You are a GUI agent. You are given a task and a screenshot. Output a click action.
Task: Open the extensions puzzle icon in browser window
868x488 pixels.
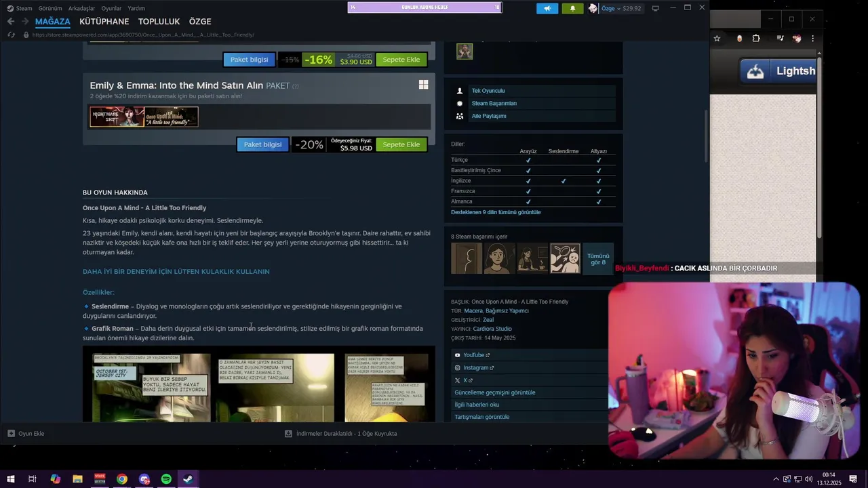click(756, 39)
